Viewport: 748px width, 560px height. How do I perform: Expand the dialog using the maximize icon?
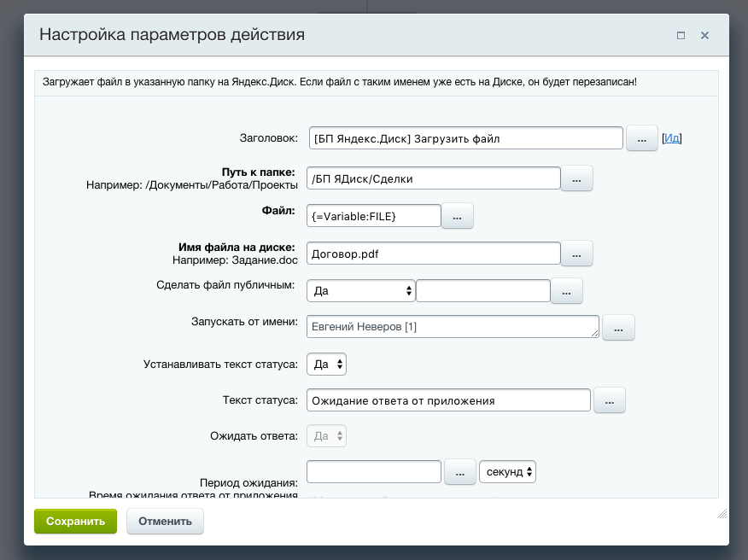tap(681, 36)
